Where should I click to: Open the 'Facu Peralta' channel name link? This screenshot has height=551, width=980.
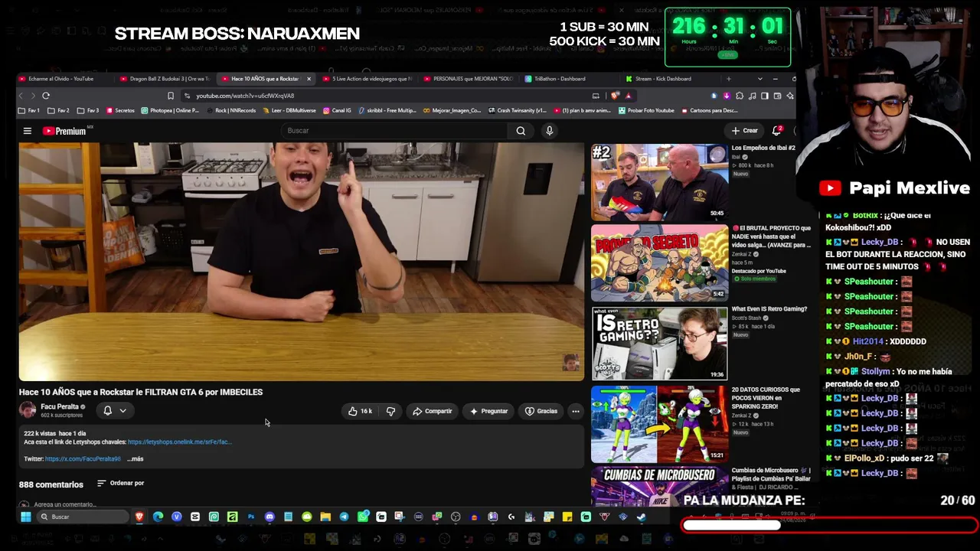coord(60,406)
